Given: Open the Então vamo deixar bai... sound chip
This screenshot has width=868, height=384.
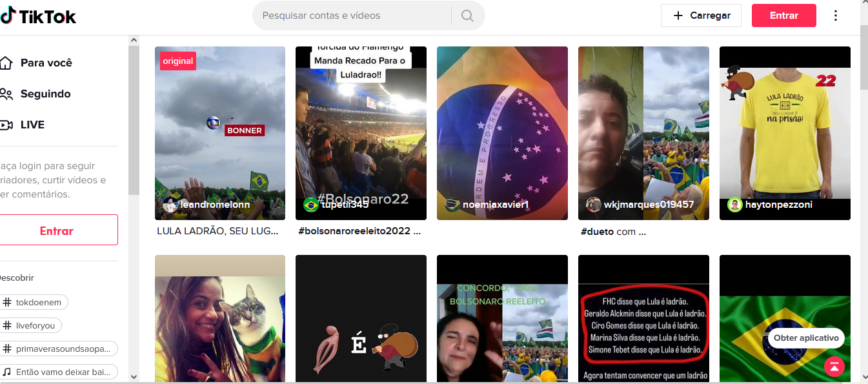Looking at the screenshot, I should [58, 372].
